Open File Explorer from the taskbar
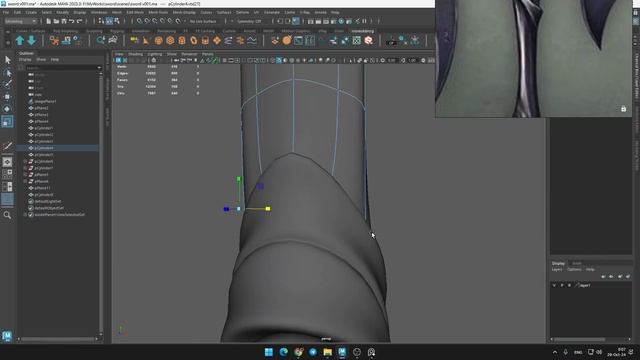Image resolution: width=640 pixels, height=360 pixels. tap(327, 352)
